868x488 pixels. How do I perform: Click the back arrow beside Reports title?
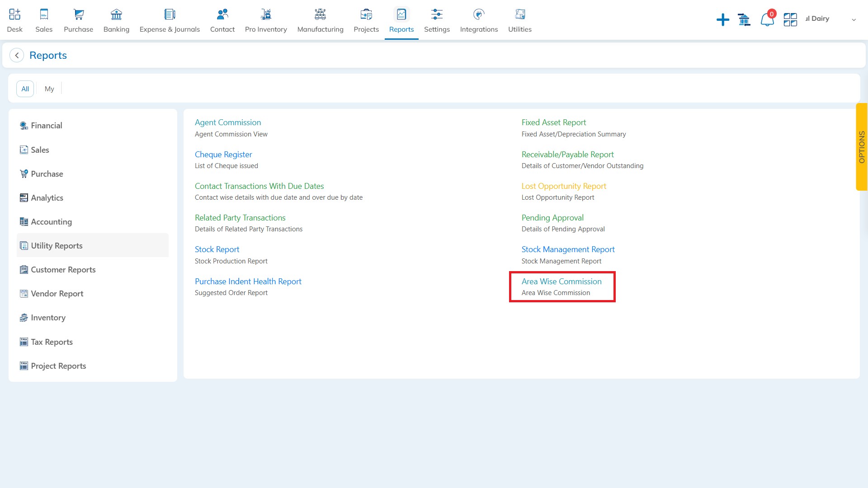(x=17, y=55)
